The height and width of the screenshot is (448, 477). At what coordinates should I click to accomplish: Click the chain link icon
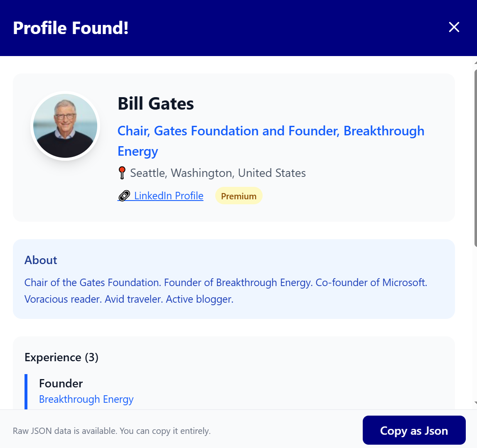tap(124, 196)
